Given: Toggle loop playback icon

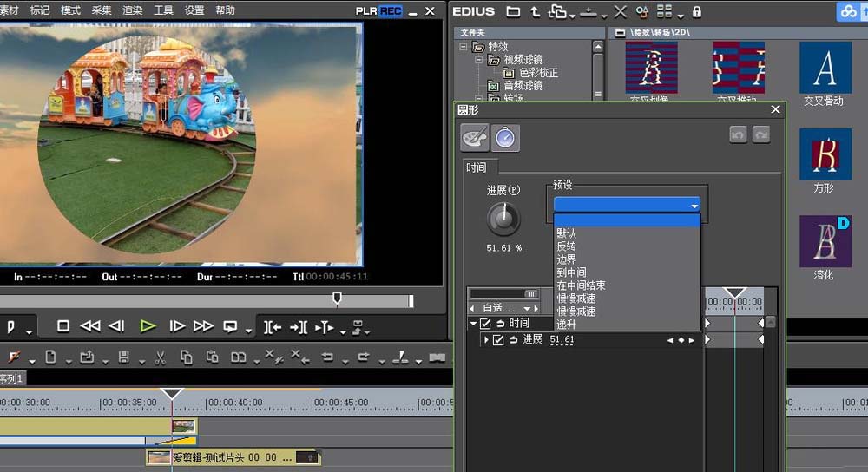Looking at the screenshot, I should pyautogui.click(x=230, y=326).
